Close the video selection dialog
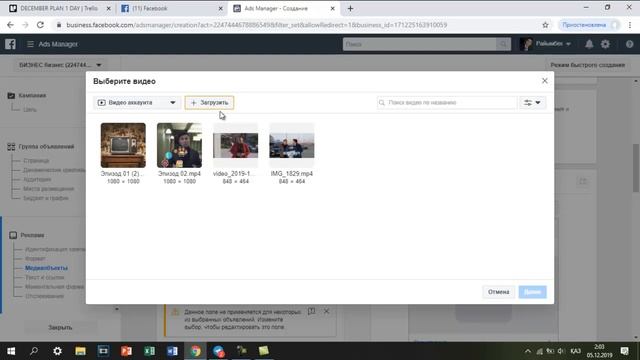This screenshot has width=640, height=360. coord(544,81)
